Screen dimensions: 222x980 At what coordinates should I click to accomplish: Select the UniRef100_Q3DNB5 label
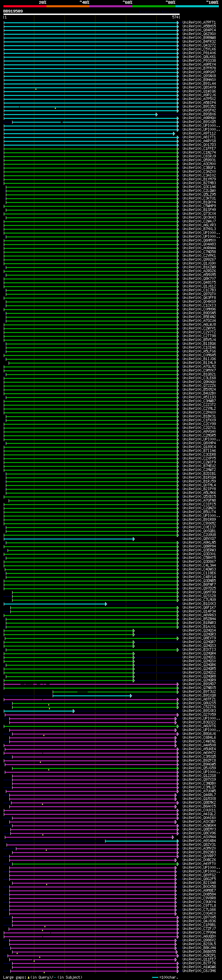(x=199, y=581)
